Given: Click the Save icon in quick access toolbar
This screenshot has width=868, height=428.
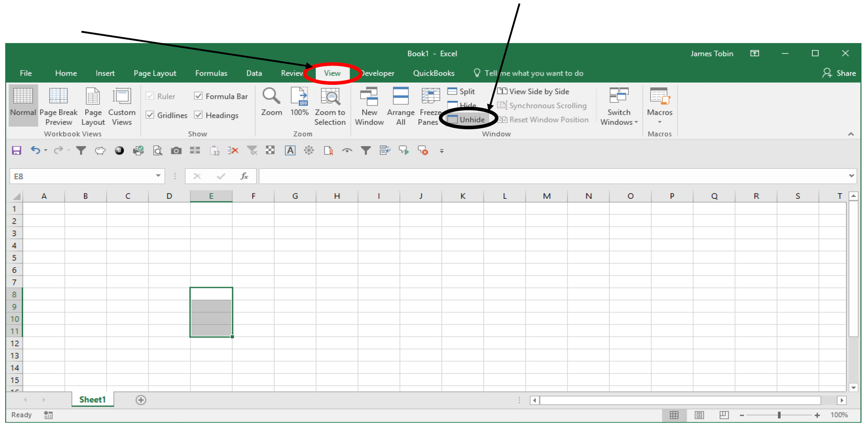Looking at the screenshot, I should click(17, 150).
